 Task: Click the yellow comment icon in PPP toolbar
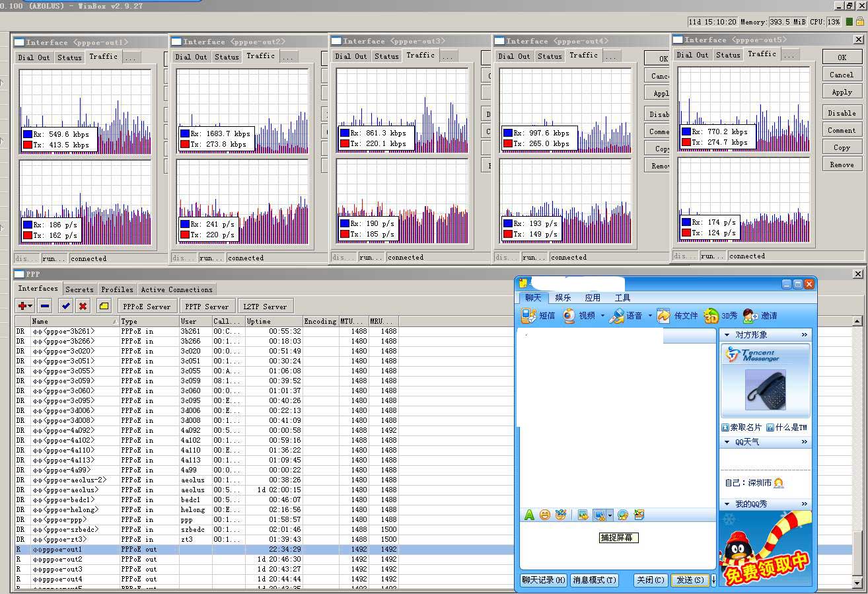point(104,306)
